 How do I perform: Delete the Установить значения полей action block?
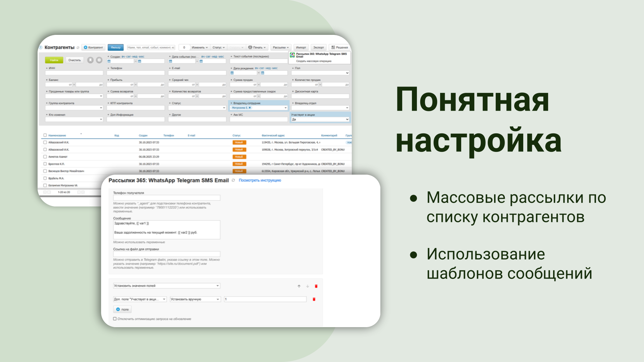pos(316,286)
